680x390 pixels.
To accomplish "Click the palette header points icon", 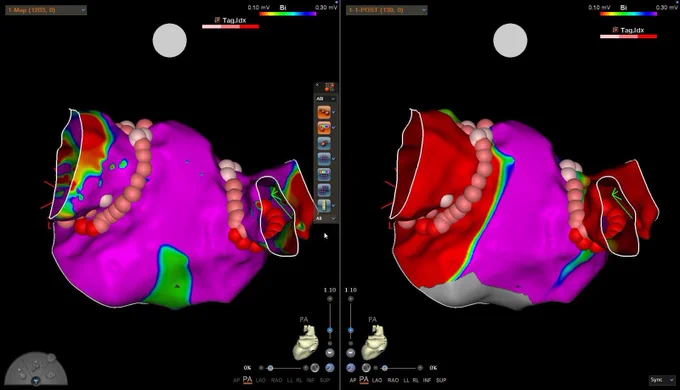I will click(x=329, y=87).
